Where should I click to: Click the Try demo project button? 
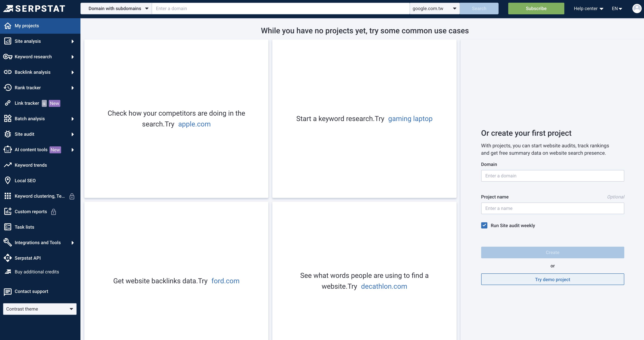click(552, 279)
